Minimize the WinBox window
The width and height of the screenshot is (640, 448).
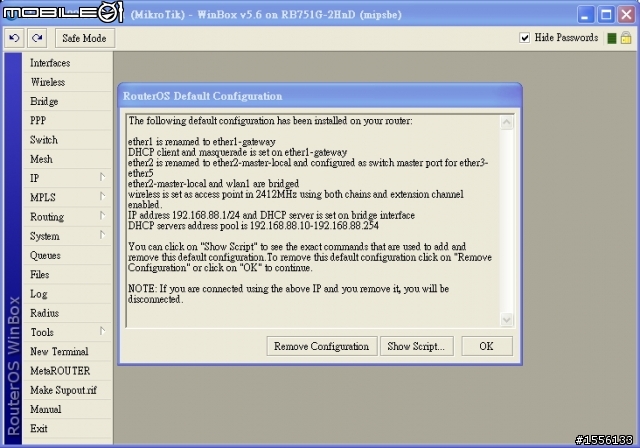(585, 15)
